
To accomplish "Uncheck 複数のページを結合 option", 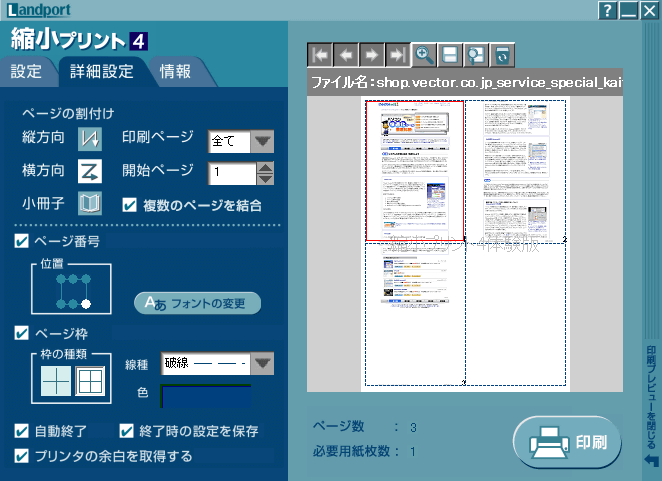I will coord(129,204).
